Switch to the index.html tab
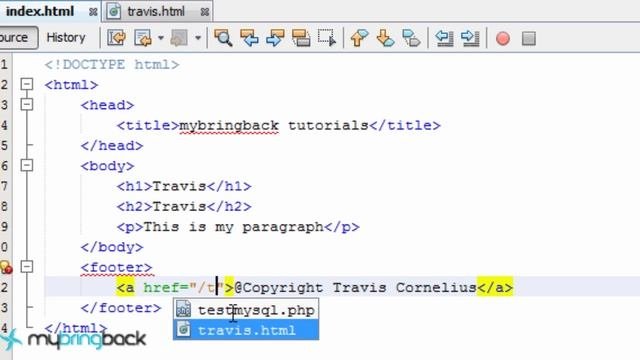The height and width of the screenshot is (360, 640). point(40,11)
